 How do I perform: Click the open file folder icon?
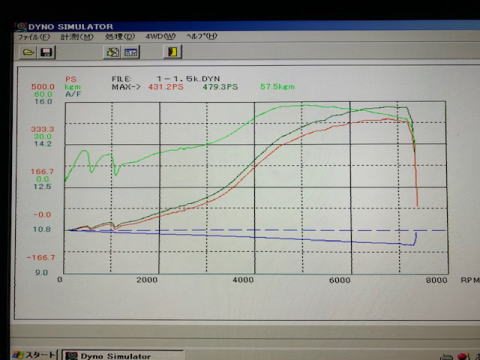tap(28, 52)
